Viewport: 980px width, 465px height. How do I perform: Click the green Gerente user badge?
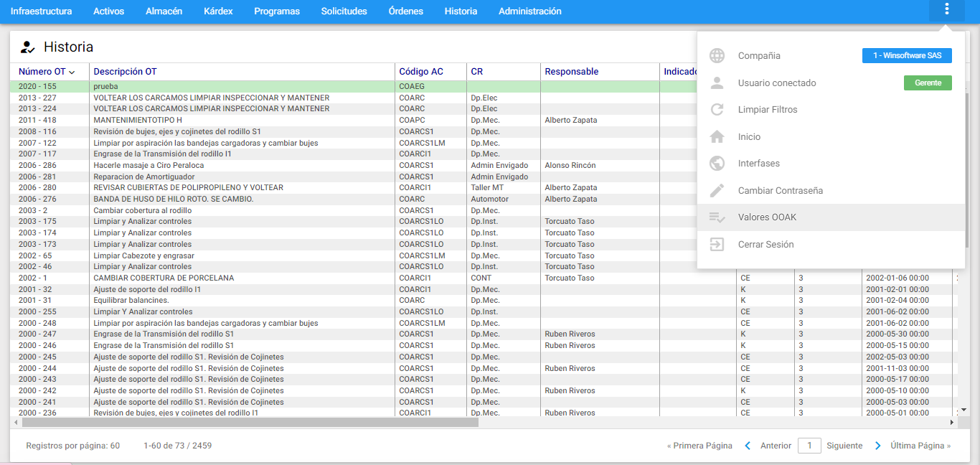pos(928,83)
